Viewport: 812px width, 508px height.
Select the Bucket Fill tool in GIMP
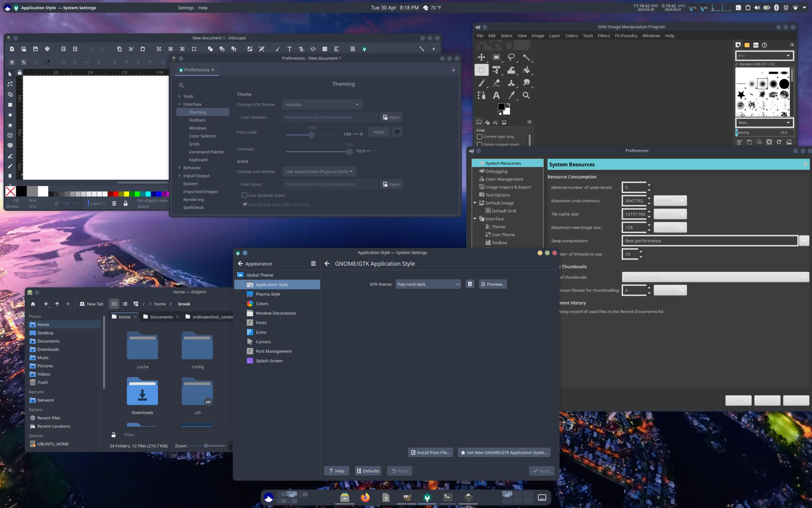(x=526, y=70)
